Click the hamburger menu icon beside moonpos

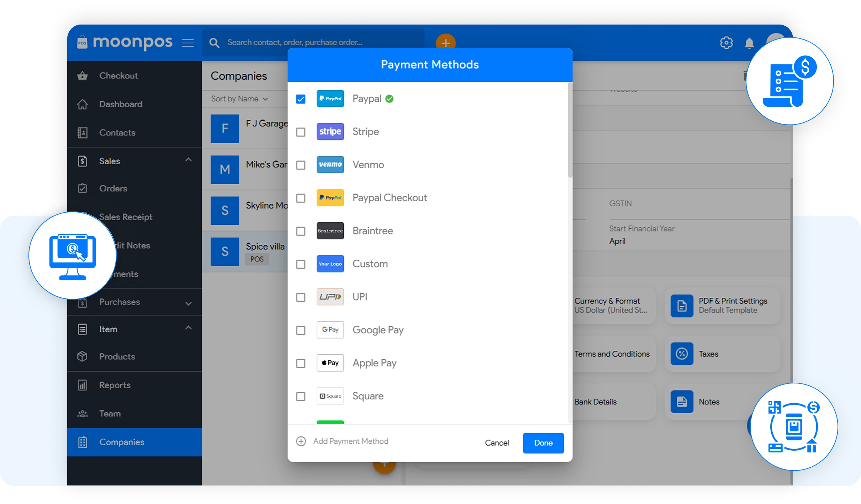point(188,43)
